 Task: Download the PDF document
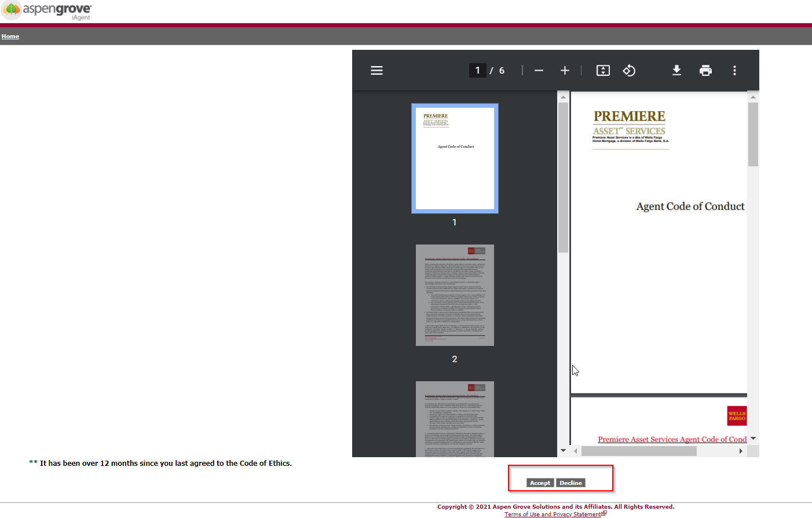(676, 70)
